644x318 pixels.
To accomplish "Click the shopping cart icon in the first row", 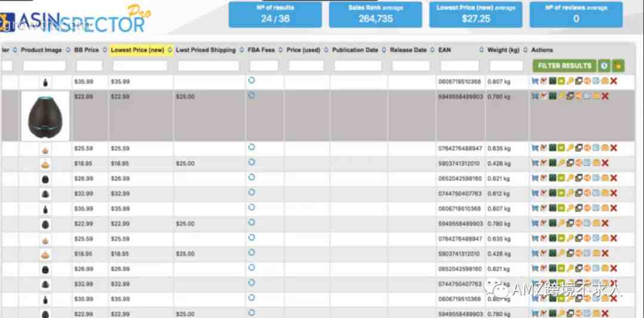I will 535,81.
